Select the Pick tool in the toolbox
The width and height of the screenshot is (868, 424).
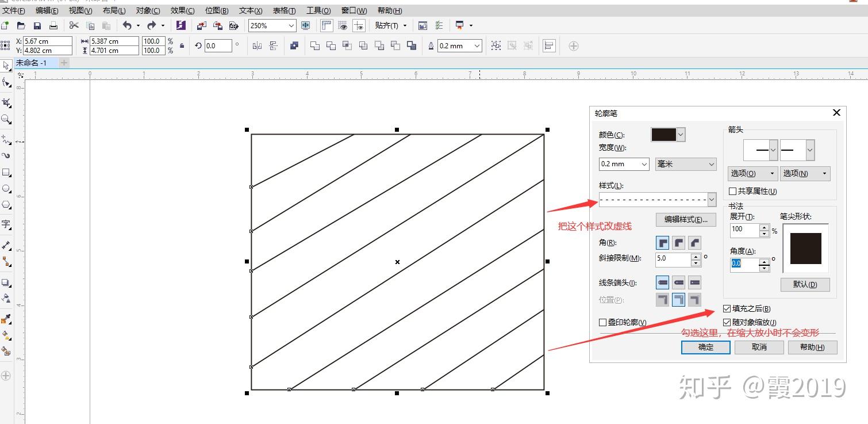pyautogui.click(x=6, y=66)
